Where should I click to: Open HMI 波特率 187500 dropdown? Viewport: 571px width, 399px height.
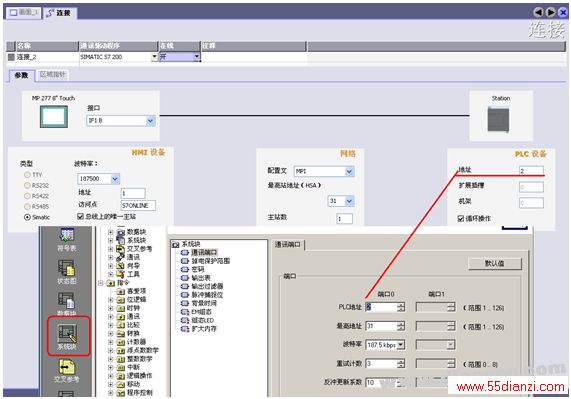[115, 179]
